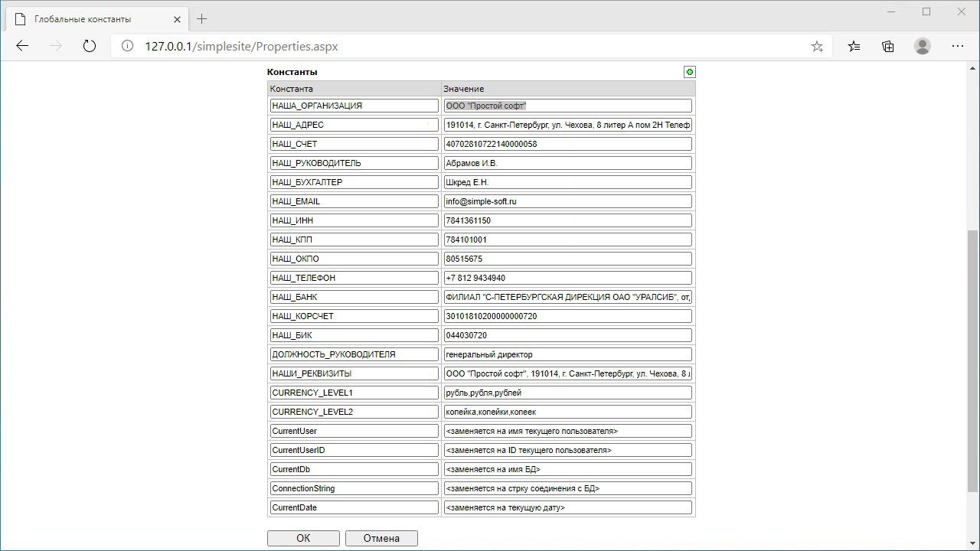Edit value 7841361150

point(567,220)
